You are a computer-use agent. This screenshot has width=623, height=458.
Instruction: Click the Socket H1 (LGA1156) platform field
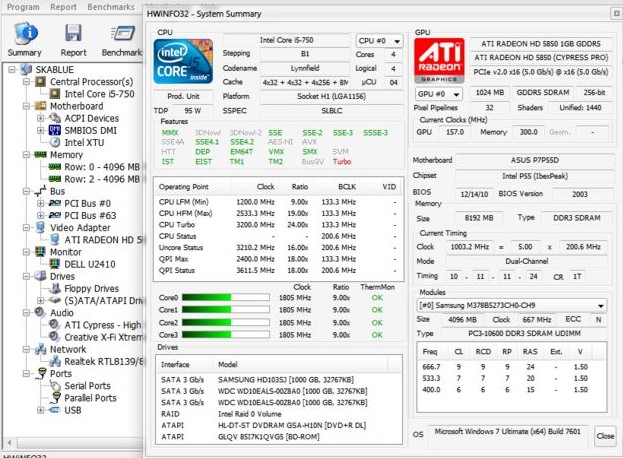click(x=331, y=97)
